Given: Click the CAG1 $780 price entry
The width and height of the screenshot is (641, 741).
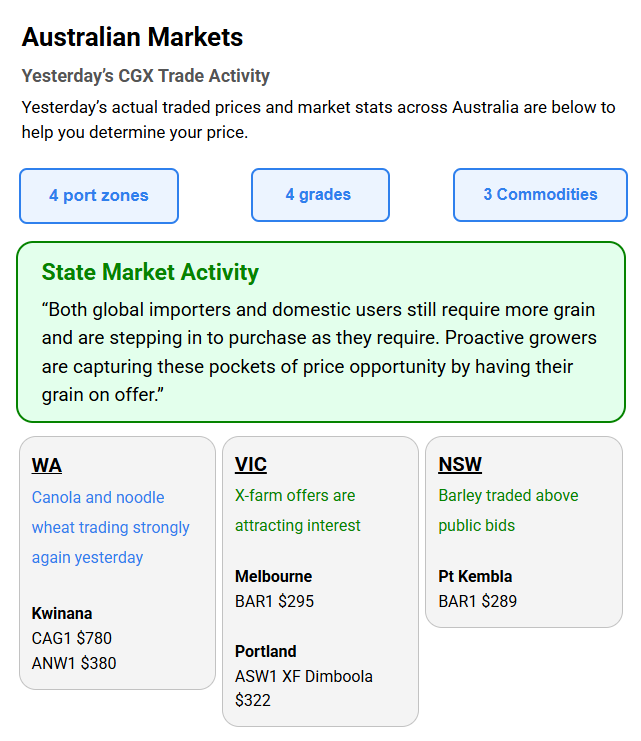Looking at the screenshot, I should pos(72,638).
